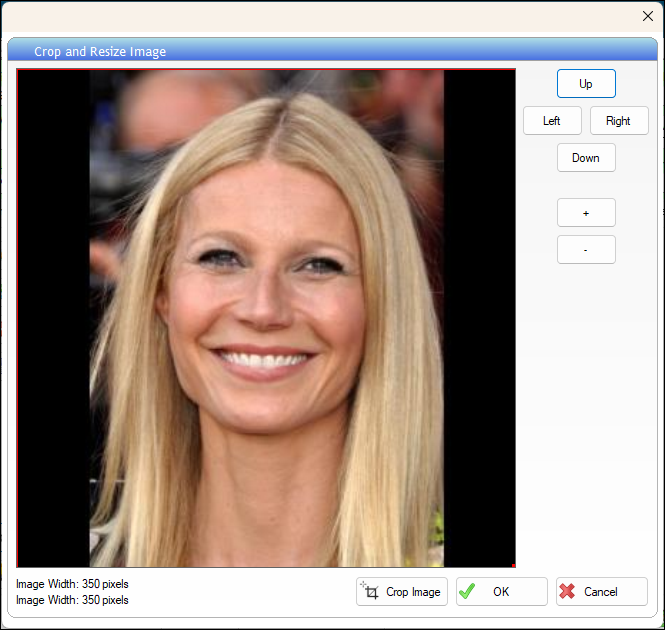665x630 pixels.
Task: Click the black left margin of the preview
Action: coord(53,318)
